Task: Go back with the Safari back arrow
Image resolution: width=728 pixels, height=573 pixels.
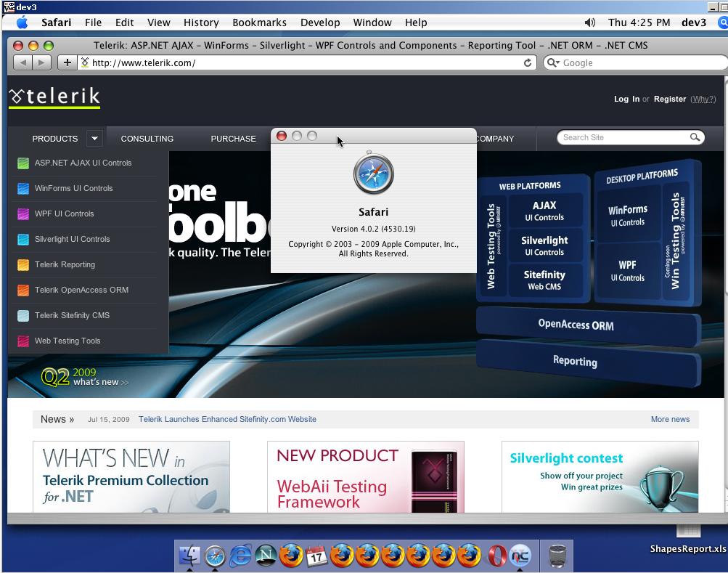Action: coord(23,62)
